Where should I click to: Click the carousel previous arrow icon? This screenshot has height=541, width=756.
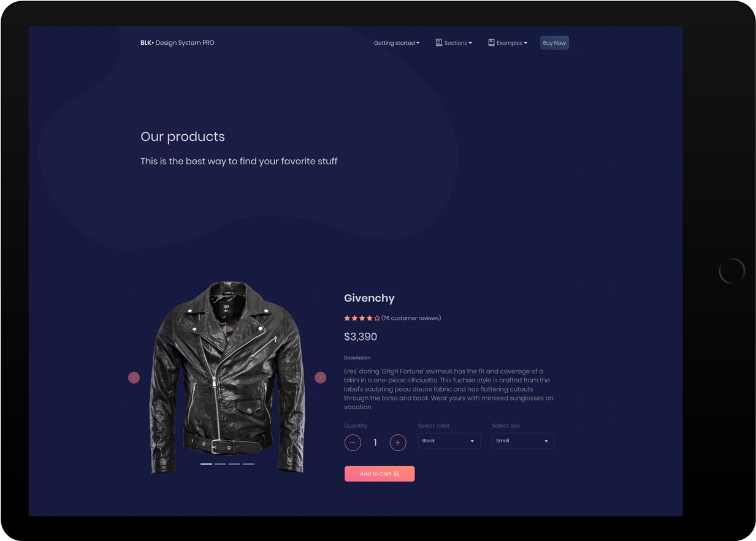coord(134,378)
